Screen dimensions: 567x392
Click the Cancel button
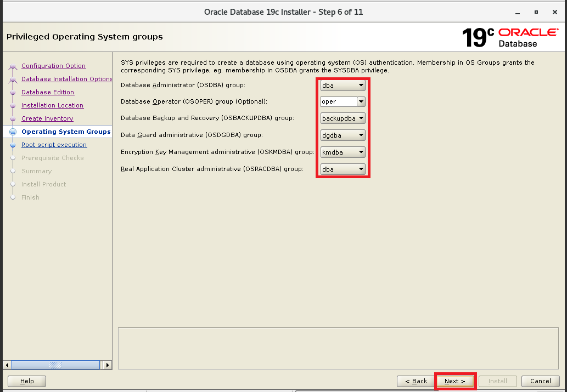click(x=541, y=381)
